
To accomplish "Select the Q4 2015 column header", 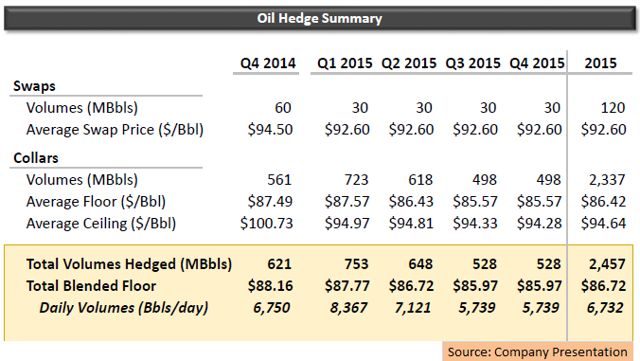I will [537, 63].
